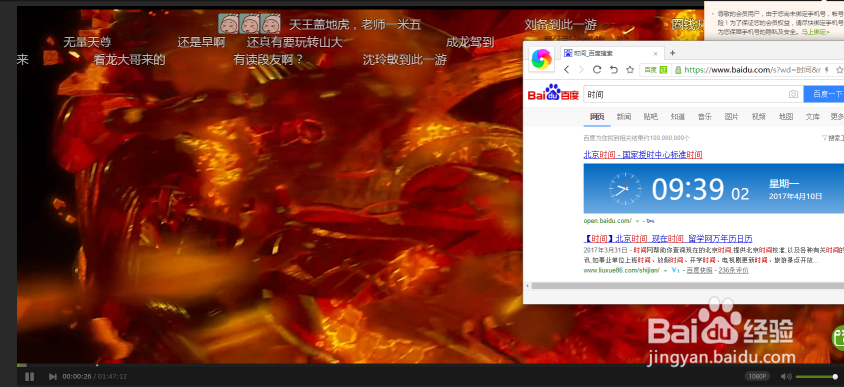The height and width of the screenshot is (387, 844).
Task: Expand arrow next to www.liuxue86.com/shijian/
Action: 665,270
